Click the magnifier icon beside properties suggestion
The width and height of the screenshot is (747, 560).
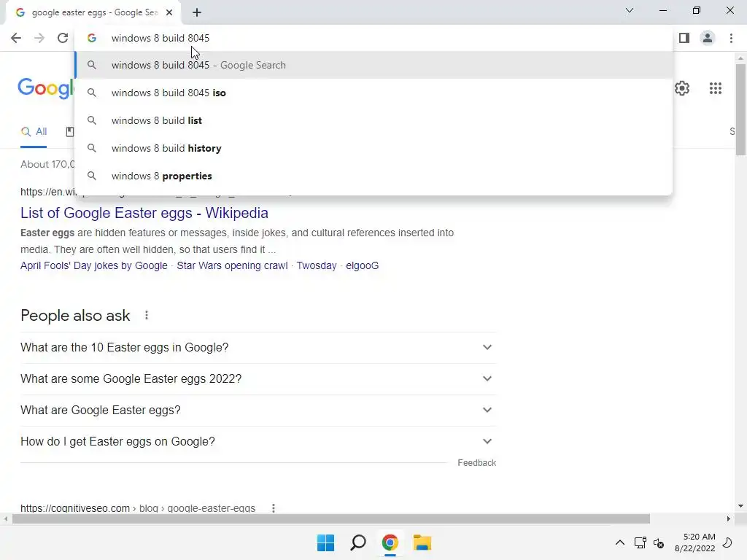pos(92,176)
